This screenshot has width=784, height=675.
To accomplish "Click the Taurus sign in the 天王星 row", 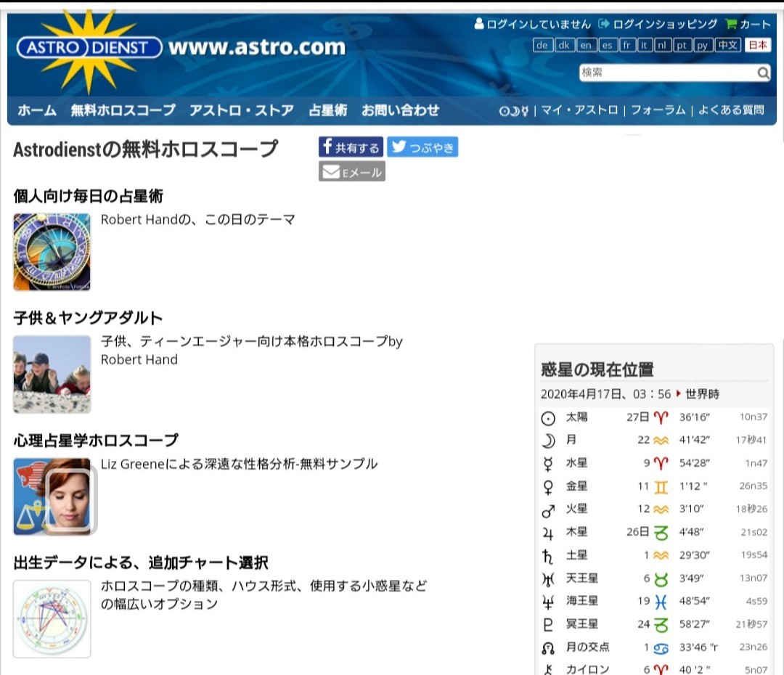I will point(661,579).
